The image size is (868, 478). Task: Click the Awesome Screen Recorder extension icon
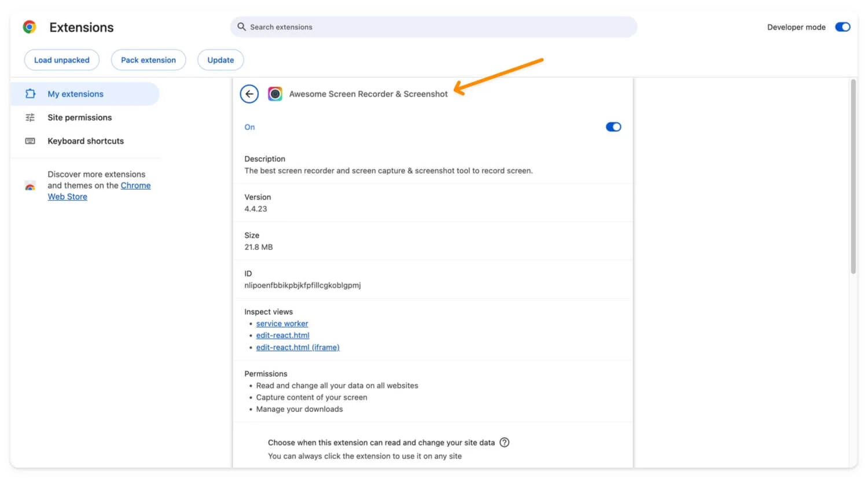275,94
